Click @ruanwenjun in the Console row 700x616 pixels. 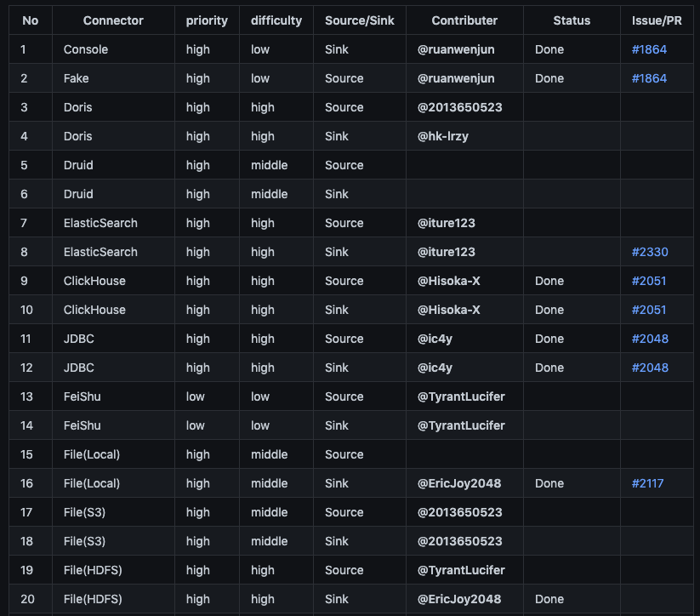[x=456, y=49]
